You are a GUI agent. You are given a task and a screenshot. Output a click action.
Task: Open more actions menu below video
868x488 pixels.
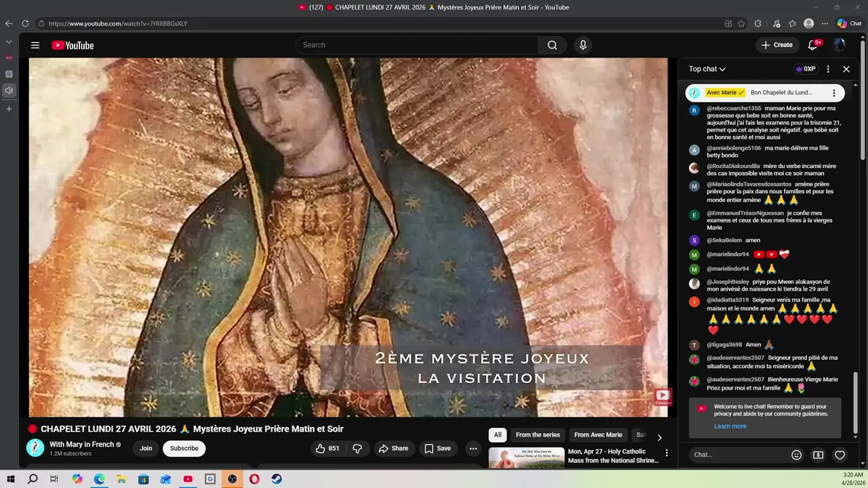(x=473, y=449)
